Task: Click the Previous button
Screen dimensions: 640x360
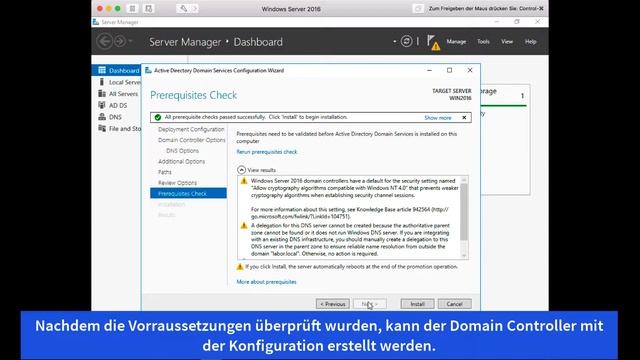Action: tap(332, 304)
